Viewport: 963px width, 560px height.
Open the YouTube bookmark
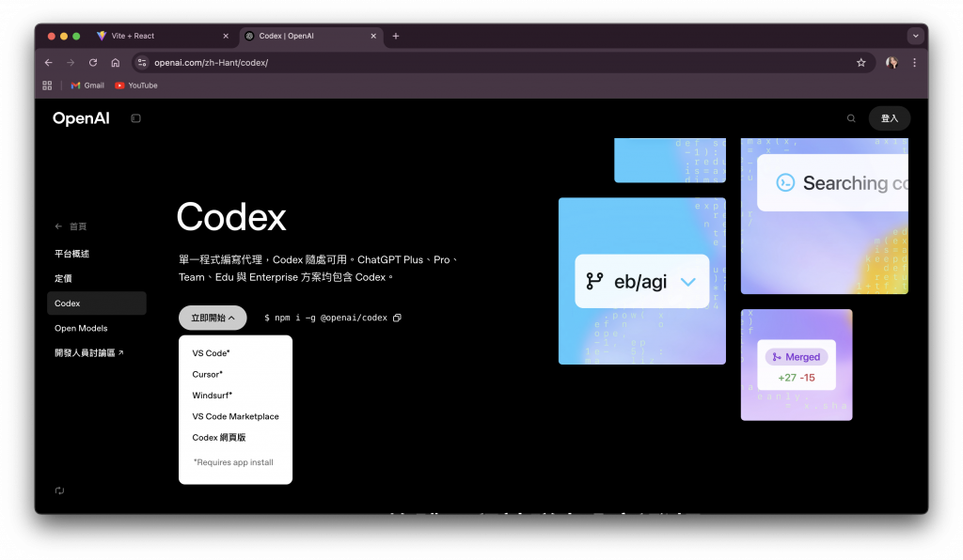click(136, 86)
